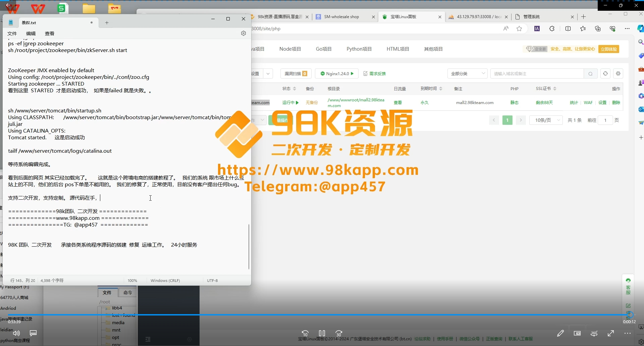Open the Node项目 tab in the panel
The width and height of the screenshot is (644, 346).
290,49
